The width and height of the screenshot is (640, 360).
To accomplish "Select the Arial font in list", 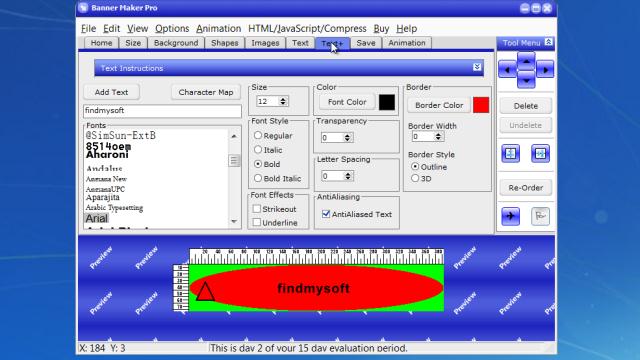I will pos(97,218).
